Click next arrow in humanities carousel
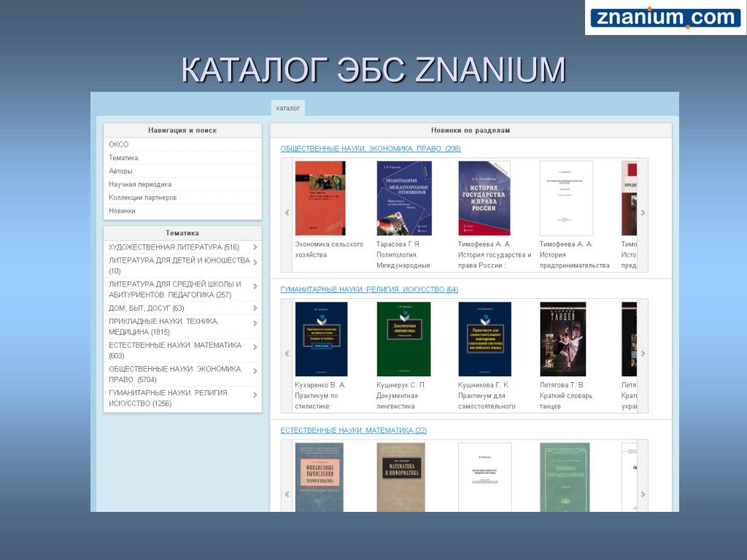Image resolution: width=747 pixels, height=560 pixels. point(643,354)
